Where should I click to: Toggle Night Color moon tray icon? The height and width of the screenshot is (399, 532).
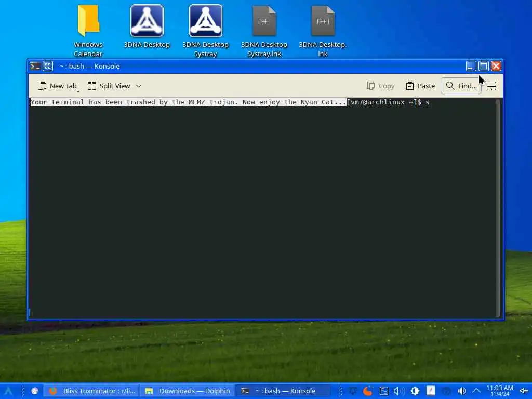368,391
